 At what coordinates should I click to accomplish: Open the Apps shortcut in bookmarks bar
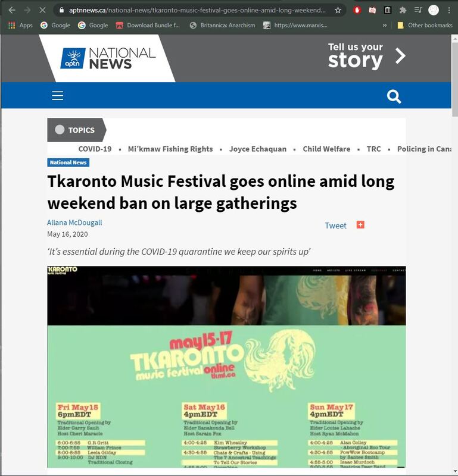(20, 26)
